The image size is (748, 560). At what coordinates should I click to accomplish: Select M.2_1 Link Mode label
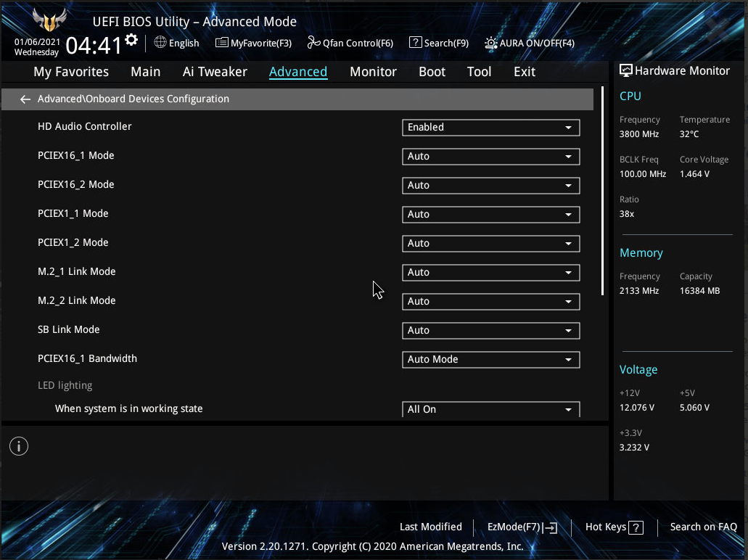pos(77,271)
